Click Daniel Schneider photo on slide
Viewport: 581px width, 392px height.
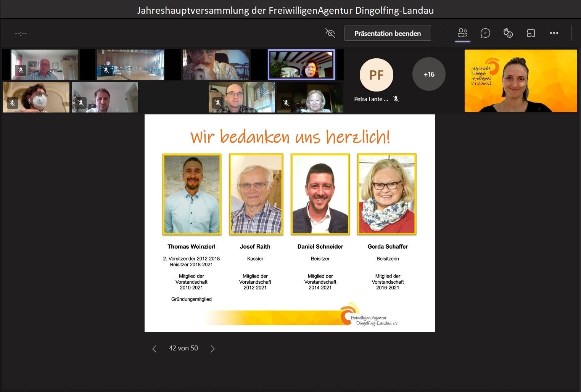pos(320,194)
